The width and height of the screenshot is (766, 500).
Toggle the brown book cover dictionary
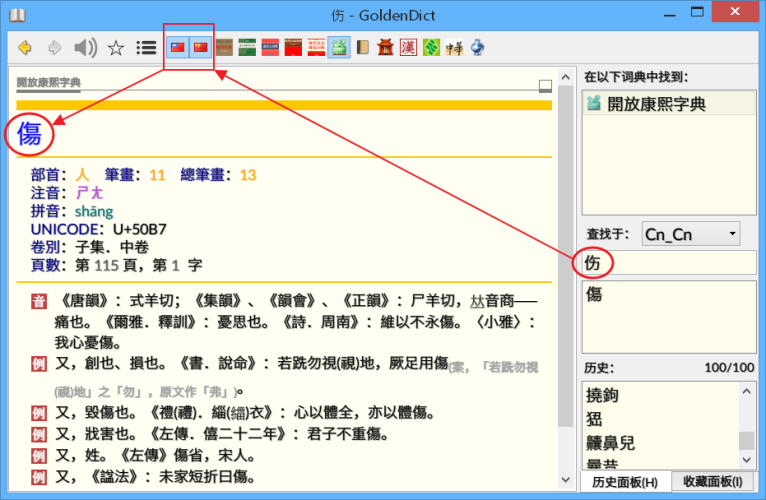224,48
